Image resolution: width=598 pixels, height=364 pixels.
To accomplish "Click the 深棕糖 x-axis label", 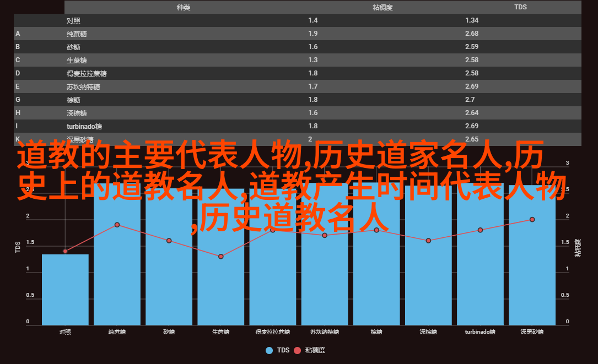I will pyautogui.click(x=428, y=332).
